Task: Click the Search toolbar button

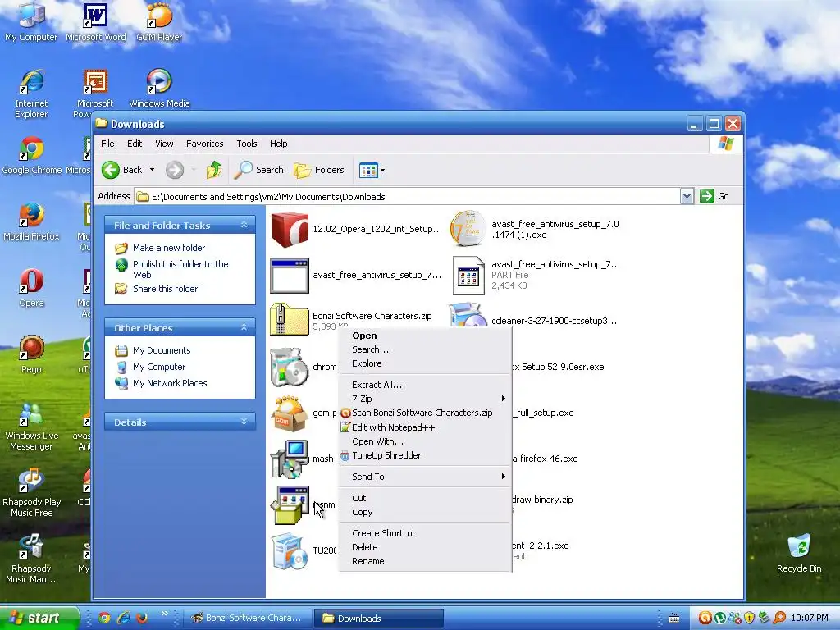Action: pos(259,170)
